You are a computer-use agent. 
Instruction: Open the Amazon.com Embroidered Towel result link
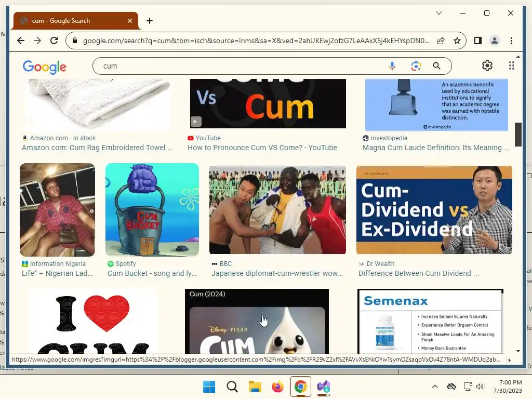97,148
